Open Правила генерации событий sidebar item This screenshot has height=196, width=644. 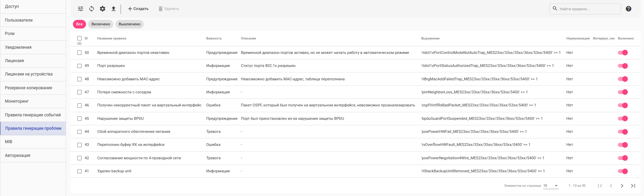point(33,115)
